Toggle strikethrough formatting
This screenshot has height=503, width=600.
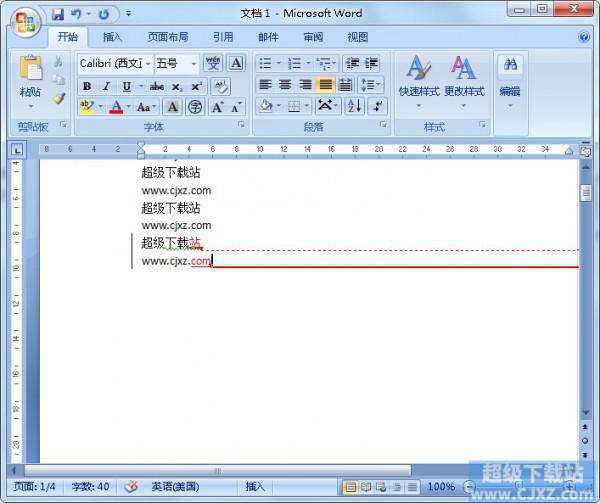coord(157,86)
